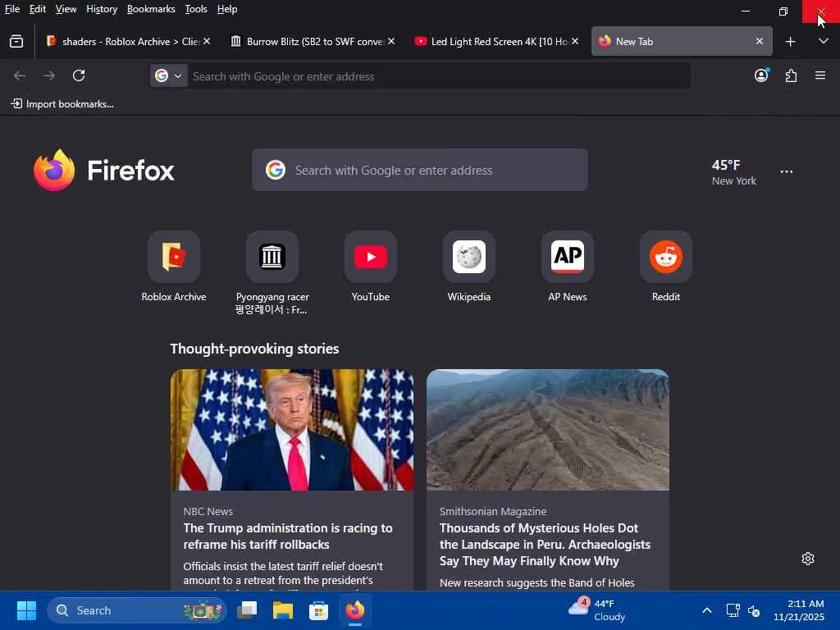This screenshot has height=630, width=840.
Task: Close the Burrow Blitz tab
Action: point(391,41)
